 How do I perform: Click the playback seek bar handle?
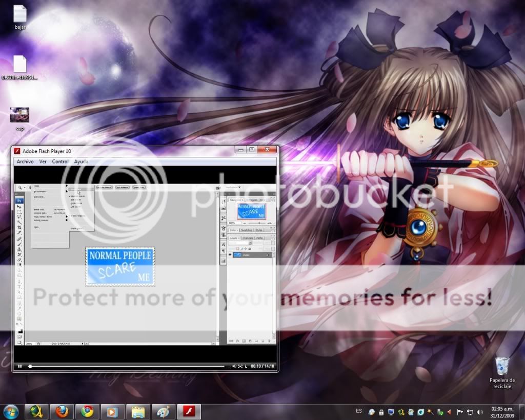click(x=30, y=367)
